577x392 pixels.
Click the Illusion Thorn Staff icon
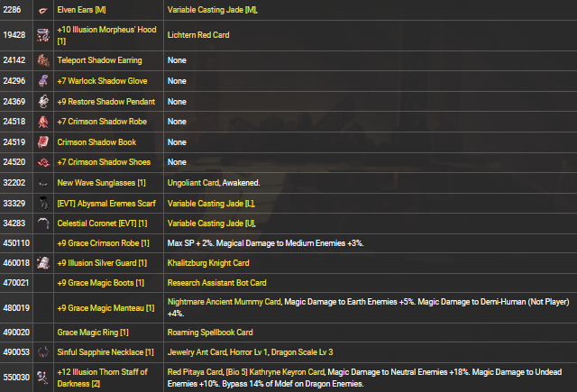point(43,378)
